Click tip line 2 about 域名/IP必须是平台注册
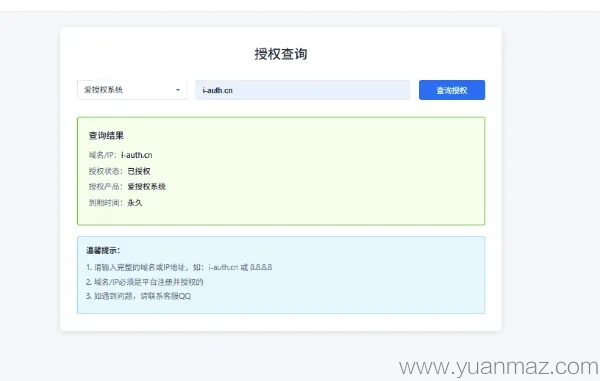Screen dimensions: 600x381 pyautogui.click(x=145, y=282)
